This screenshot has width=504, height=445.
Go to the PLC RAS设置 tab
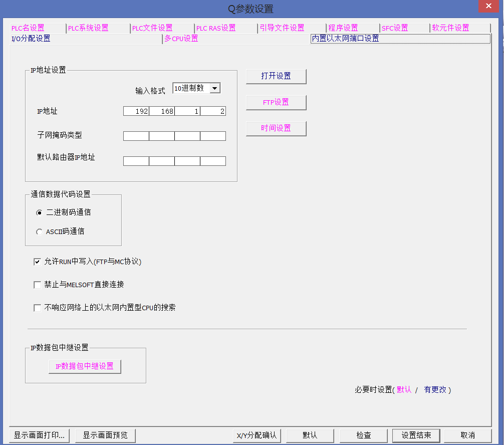pyautogui.click(x=216, y=28)
